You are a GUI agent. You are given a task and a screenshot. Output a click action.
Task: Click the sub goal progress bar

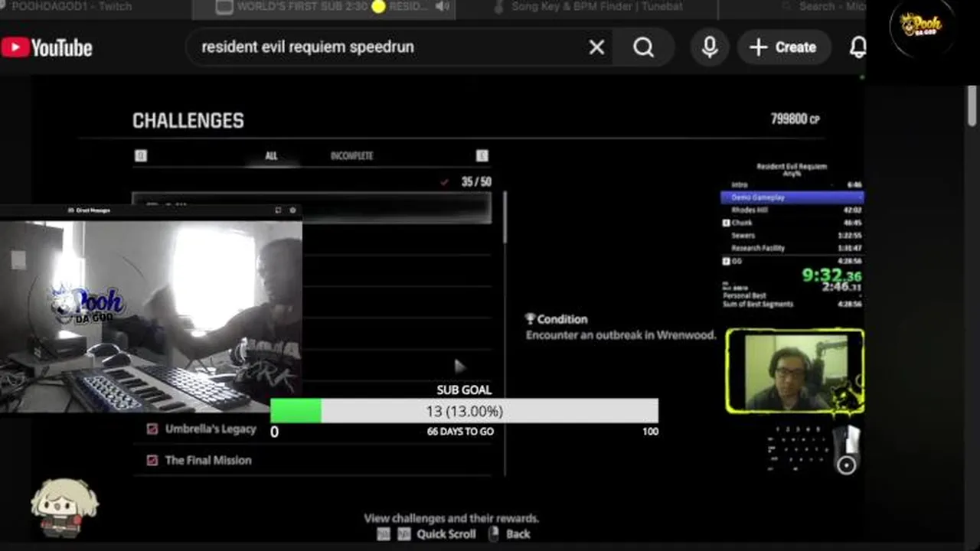click(464, 411)
